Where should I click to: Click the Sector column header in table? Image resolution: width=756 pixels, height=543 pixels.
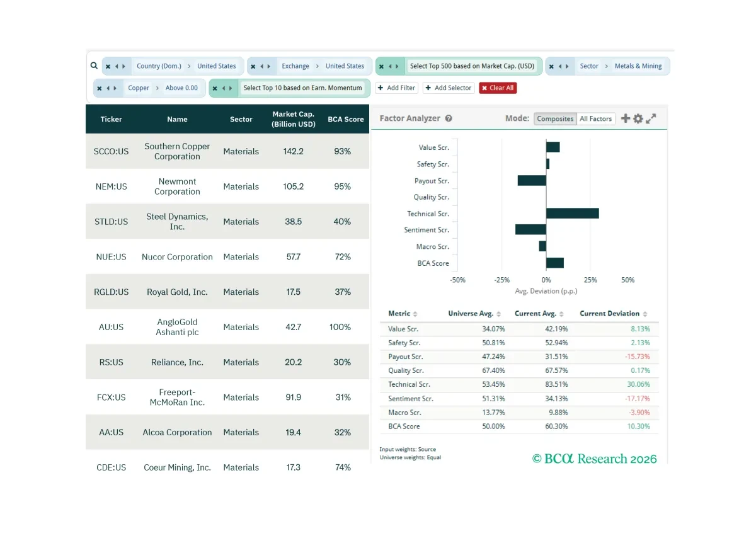241,119
